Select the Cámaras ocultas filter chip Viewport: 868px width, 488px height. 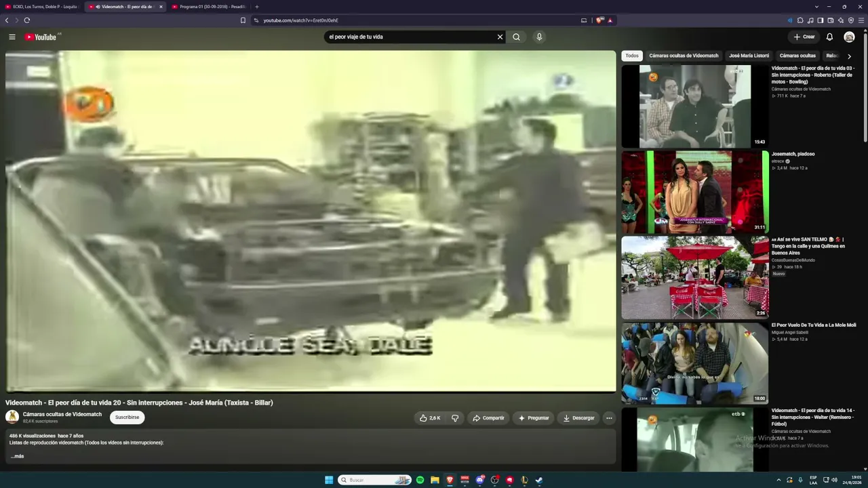click(797, 56)
